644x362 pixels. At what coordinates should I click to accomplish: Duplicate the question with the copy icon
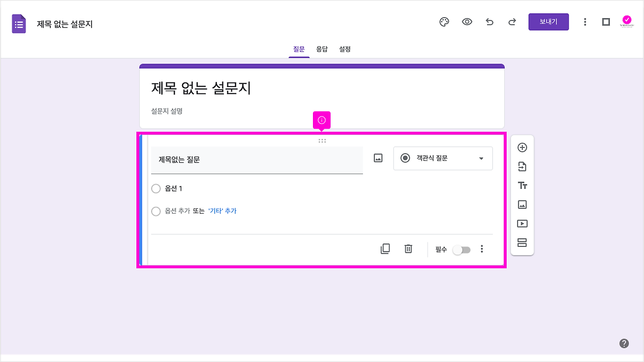click(385, 248)
